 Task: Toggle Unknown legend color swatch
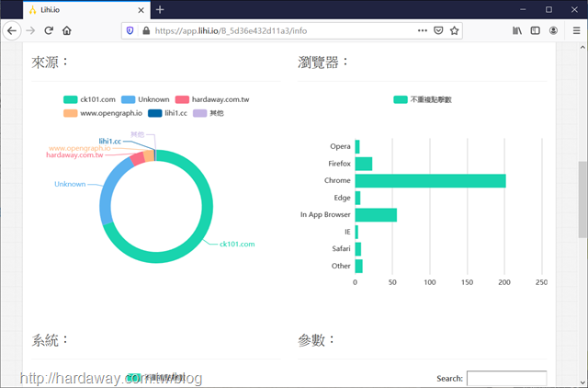[x=128, y=99]
